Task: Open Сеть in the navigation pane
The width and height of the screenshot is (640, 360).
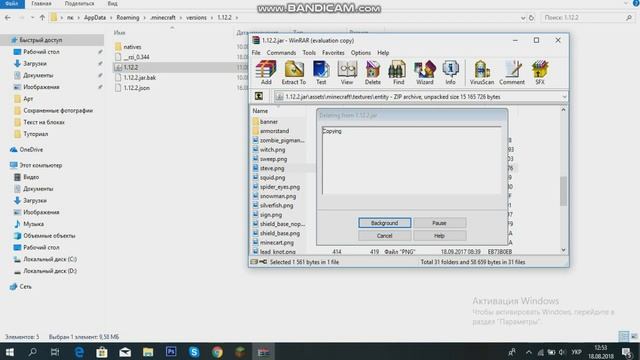Action: [x=25, y=287]
